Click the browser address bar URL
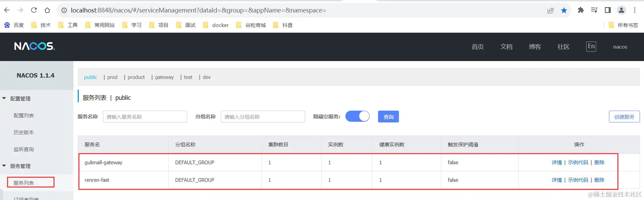This screenshot has width=644, height=200. coord(198,10)
